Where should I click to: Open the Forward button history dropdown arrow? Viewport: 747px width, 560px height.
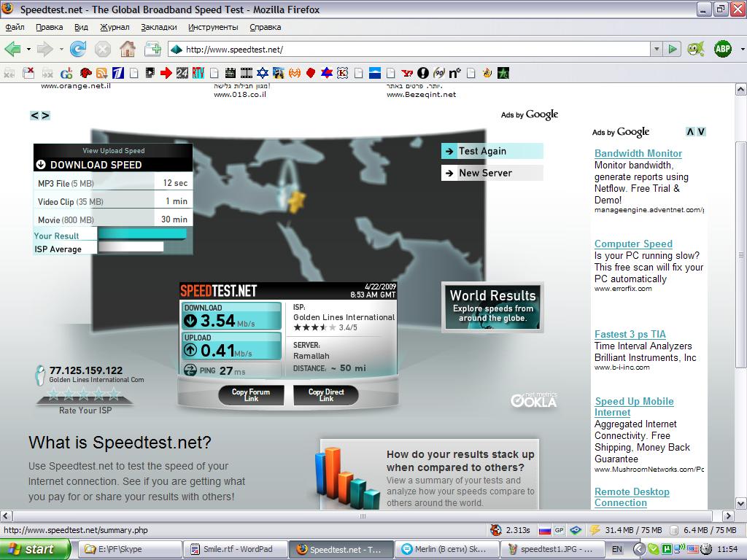click(61, 49)
